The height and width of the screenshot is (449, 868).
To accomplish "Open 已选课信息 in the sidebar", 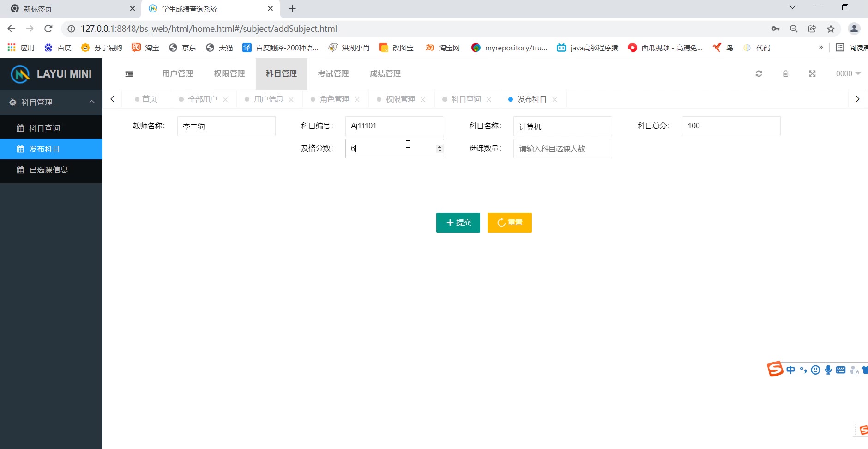I will point(48,170).
